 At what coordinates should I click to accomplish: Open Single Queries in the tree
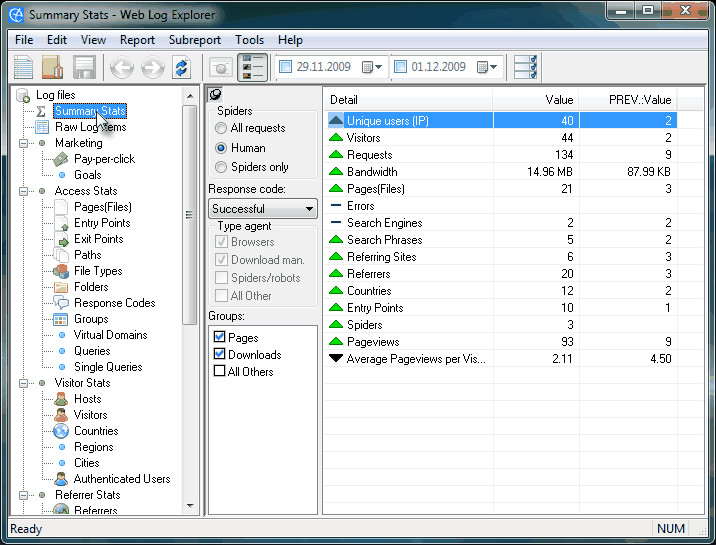[x=108, y=367]
